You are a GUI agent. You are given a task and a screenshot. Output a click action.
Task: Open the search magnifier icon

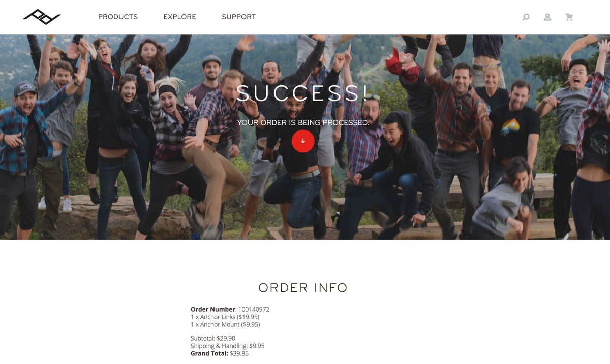pyautogui.click(x=526, y=17)
